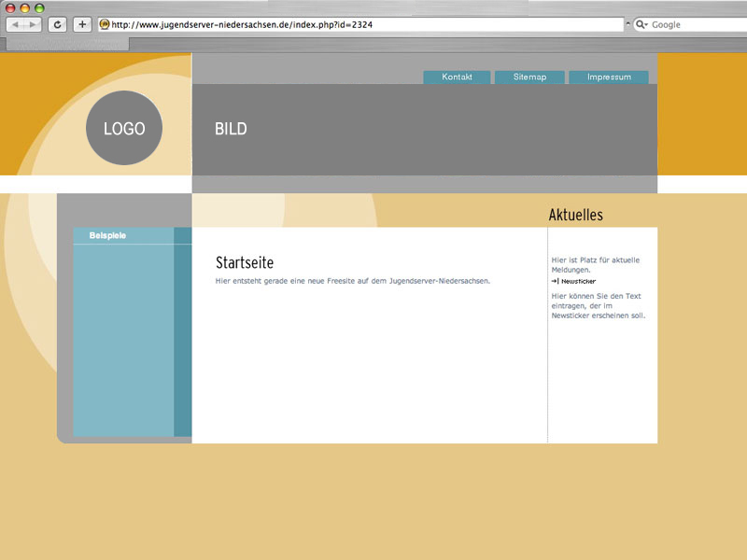Screen dimensions: 747x560
Task: Follow the Newsticker link
Action: click(578, 281)
